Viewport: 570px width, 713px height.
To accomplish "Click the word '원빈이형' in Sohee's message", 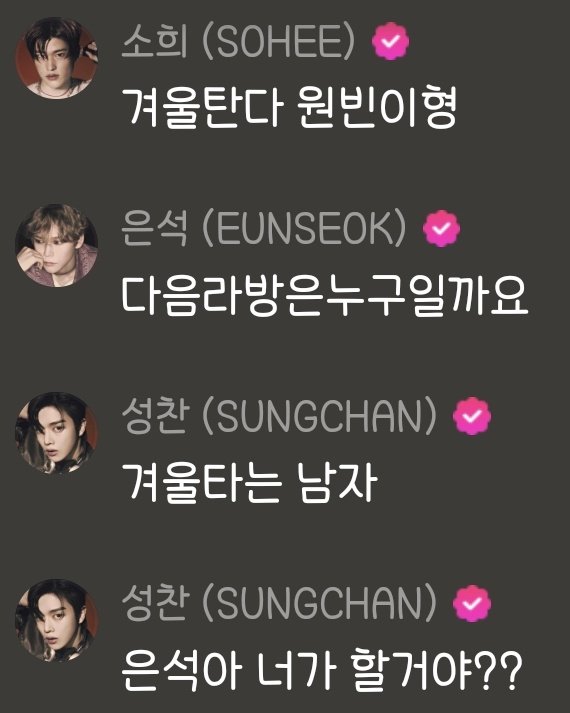I will point(377,108).
